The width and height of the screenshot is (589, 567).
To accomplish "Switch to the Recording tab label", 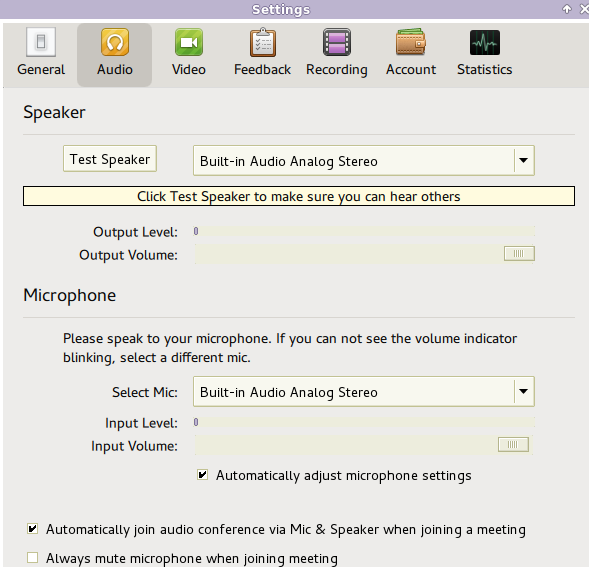I will 337,70.
